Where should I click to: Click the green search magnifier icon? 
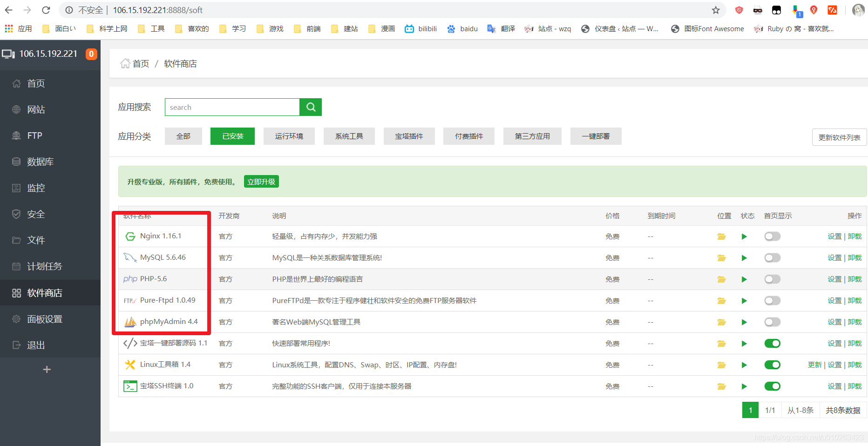click(310, 107)
